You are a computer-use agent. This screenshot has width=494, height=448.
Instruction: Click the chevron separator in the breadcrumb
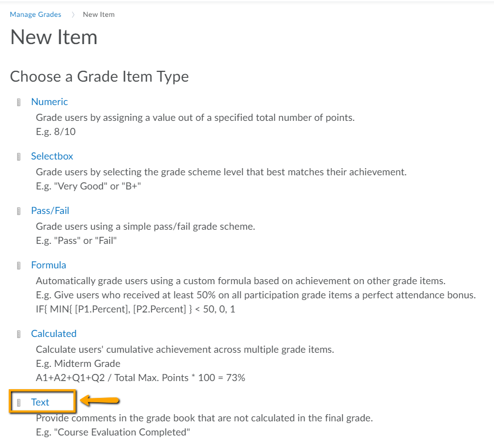(72, 14)
